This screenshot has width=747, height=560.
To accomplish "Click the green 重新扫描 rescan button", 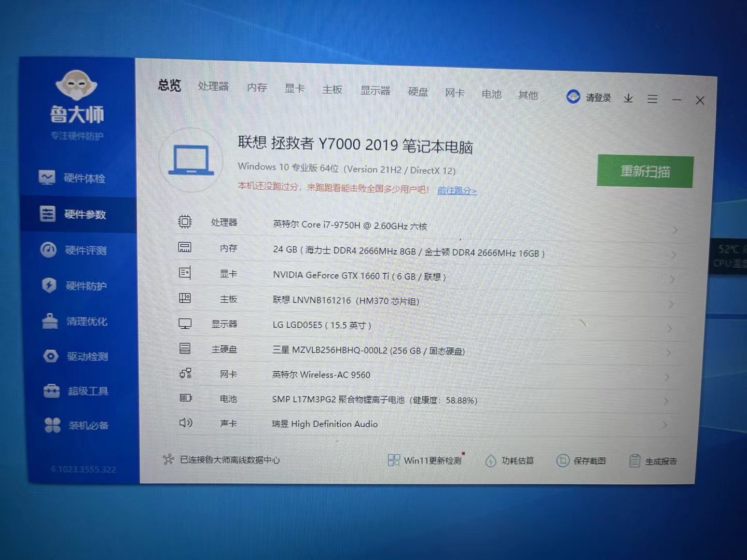I will pyautogui.click(x=645, y=171).
